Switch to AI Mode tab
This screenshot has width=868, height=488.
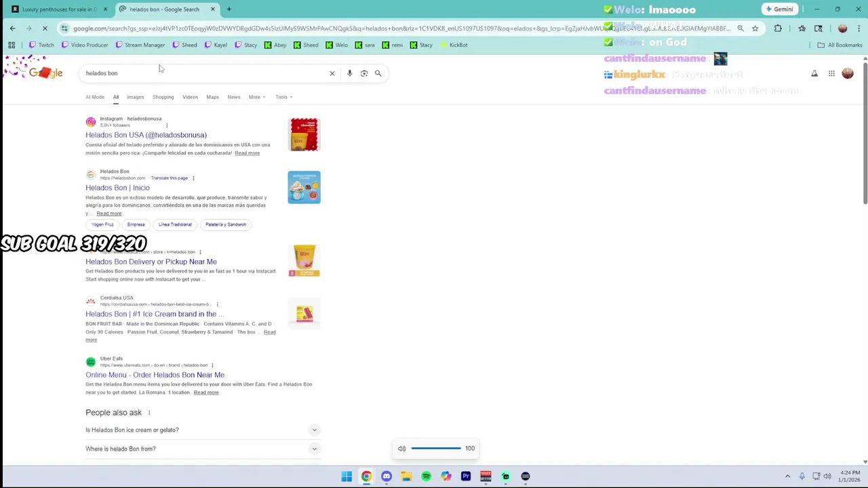pos(95,97)
